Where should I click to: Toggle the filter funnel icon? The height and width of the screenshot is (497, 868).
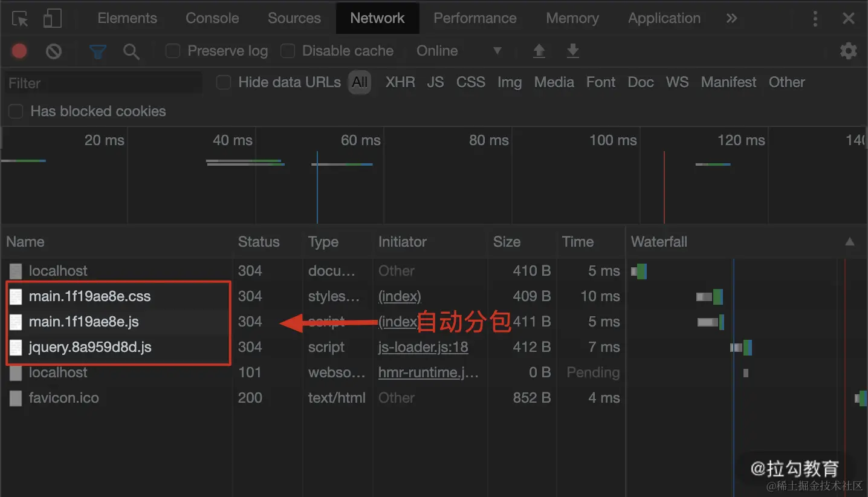[x=98, y=51]
